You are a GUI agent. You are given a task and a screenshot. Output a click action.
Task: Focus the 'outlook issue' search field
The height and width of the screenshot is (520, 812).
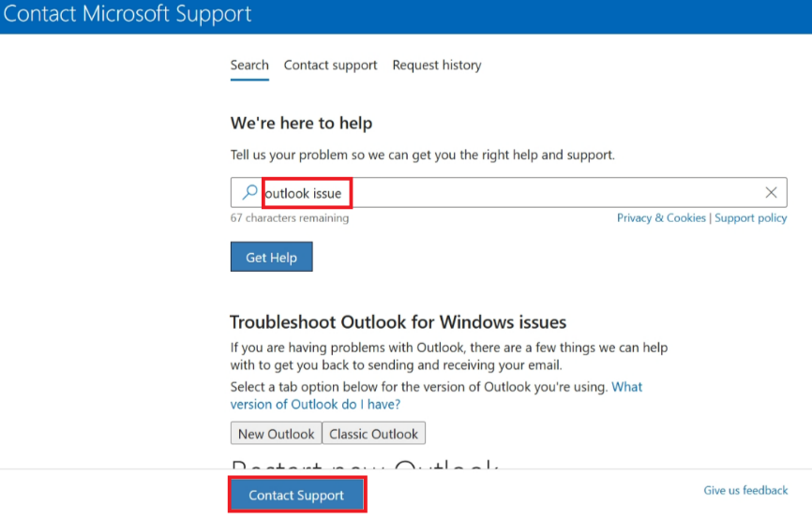[508, 192]
